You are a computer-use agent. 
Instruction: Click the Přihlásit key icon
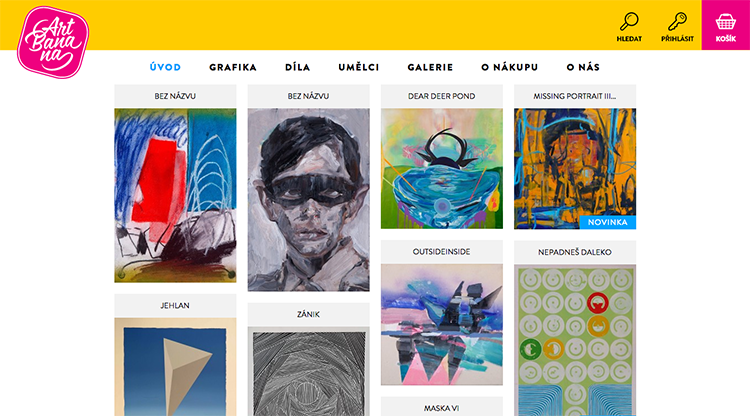tap(677, 22)
